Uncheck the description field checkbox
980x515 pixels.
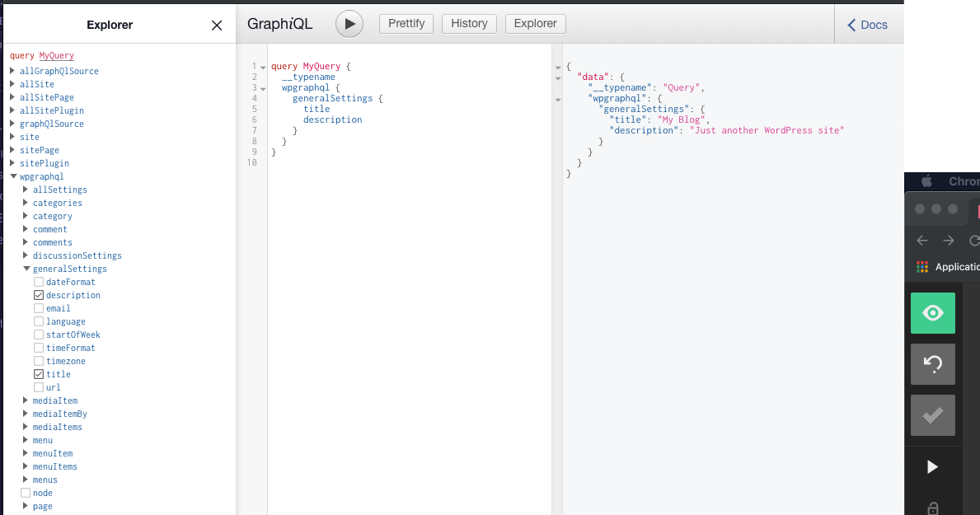39,295
